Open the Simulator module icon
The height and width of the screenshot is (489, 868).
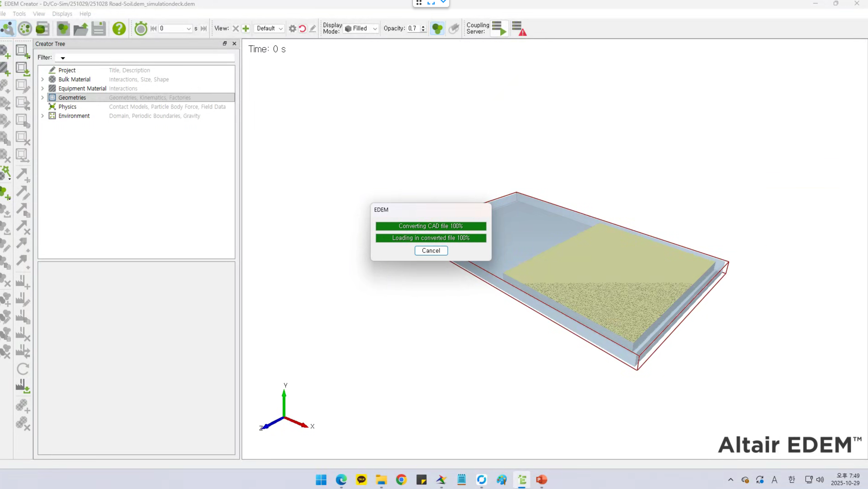pos(25,29)
